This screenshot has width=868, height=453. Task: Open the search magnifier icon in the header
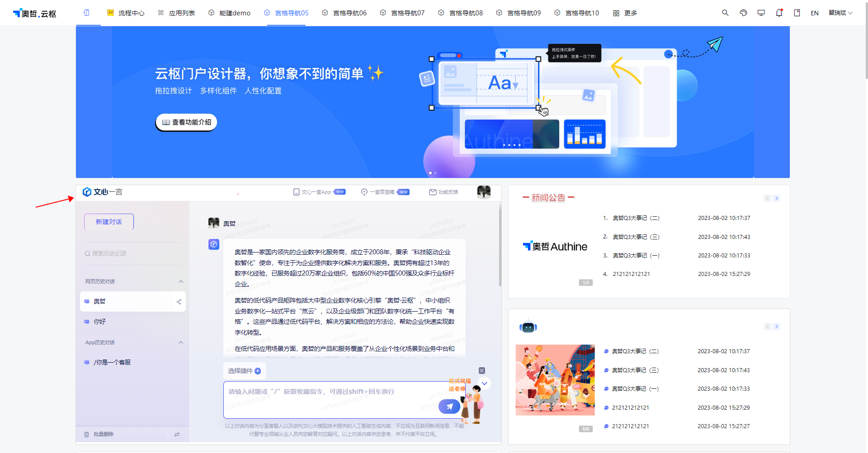point(725,13)
